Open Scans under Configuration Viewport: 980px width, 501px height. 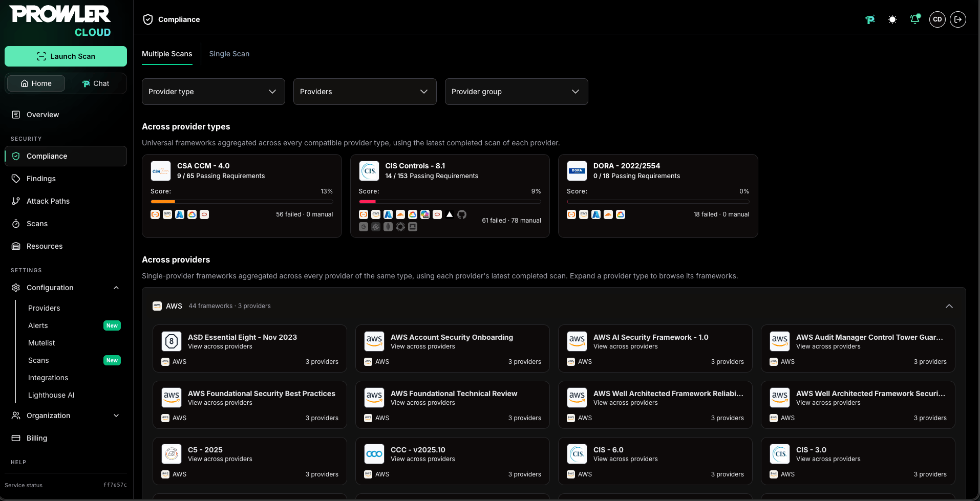pos(38,360)
